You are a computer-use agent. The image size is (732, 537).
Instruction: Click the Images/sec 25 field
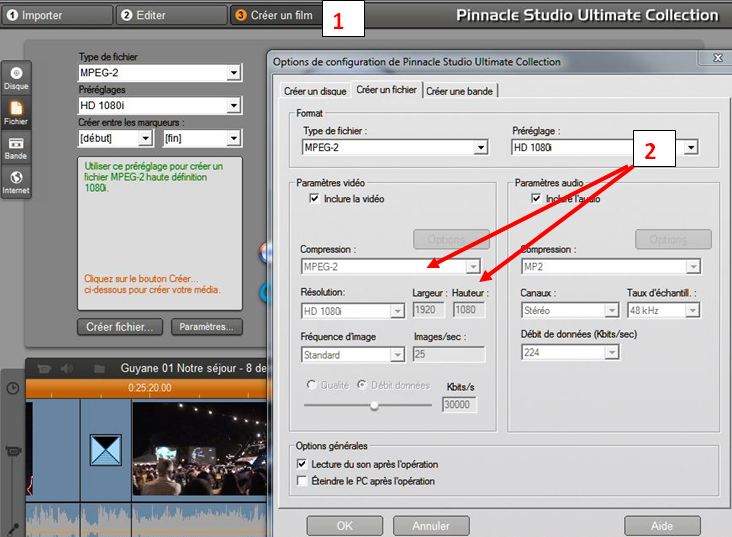(449, 354)
